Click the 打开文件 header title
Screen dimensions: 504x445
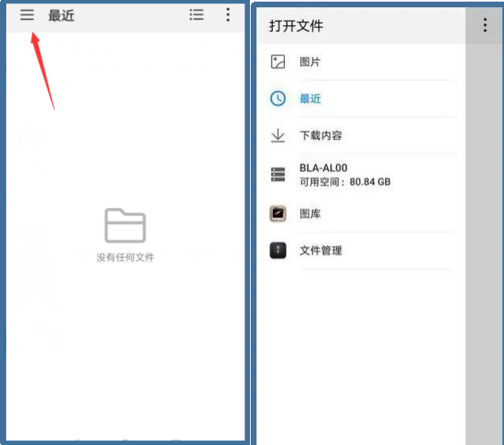(x=296, y=26)
